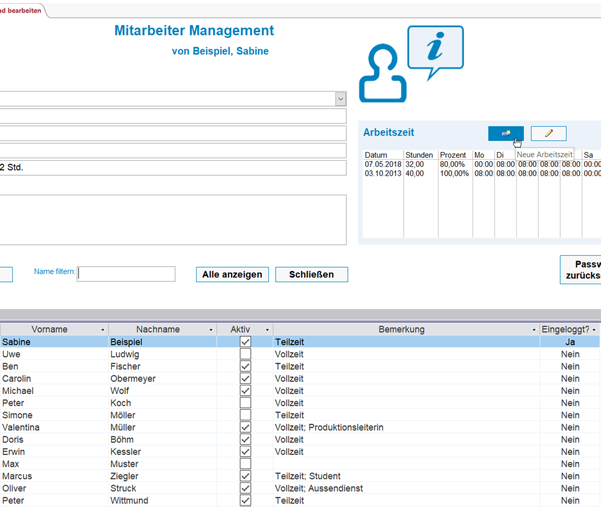Viewport: 601px width, 507px height.
Task: Click the 'Ja' Eingeloggt cell for Sabine
Action: 570,341
